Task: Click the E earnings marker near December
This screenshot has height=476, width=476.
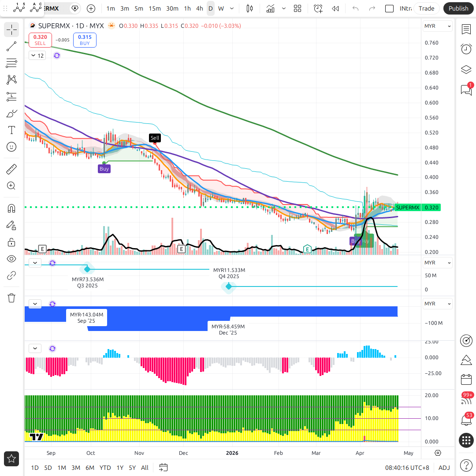Action: tap(181, 249)
